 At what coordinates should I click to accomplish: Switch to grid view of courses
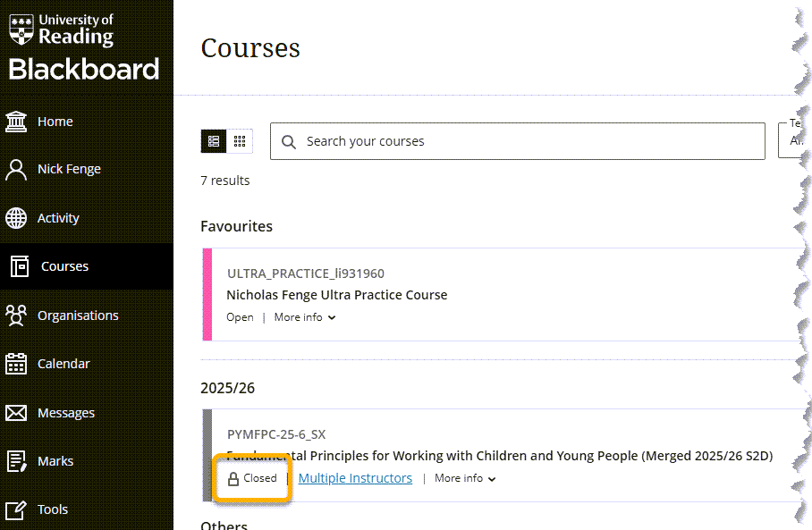[x=240, y=141]
